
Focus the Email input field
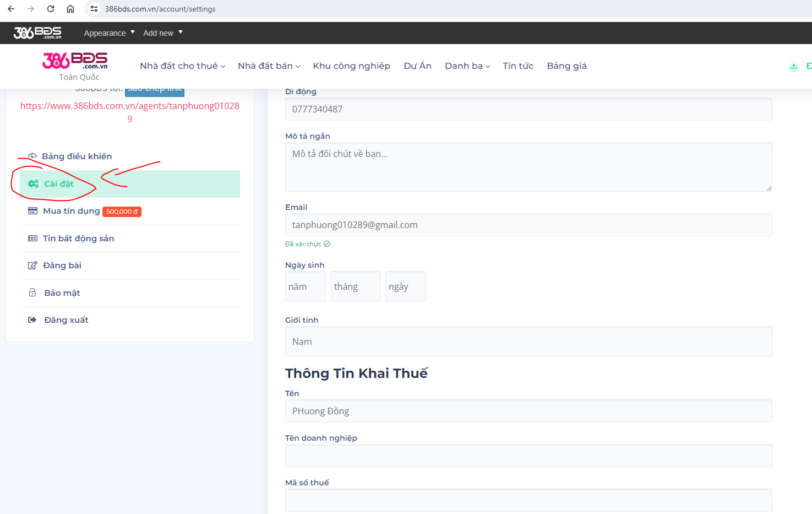coord(528,225)
